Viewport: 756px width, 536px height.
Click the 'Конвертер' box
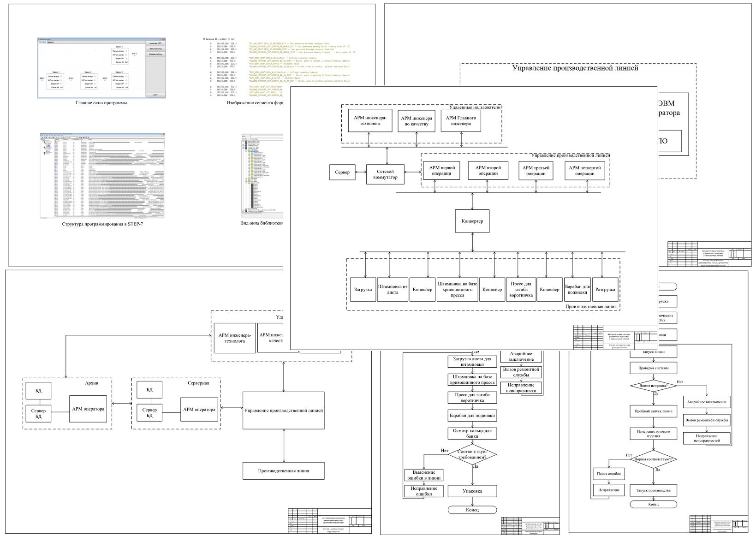tap(472, 221)
